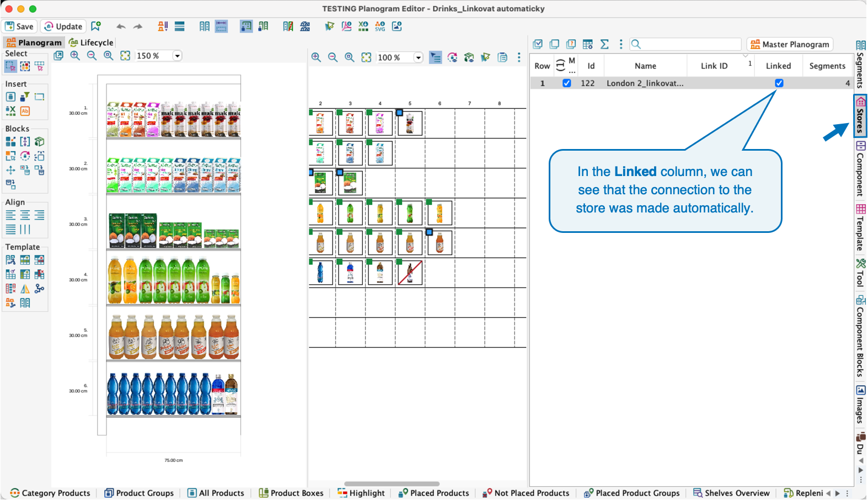Switch to Placed Products bottom tab
This screenshot has width=868, height=500.
[434, 493]
